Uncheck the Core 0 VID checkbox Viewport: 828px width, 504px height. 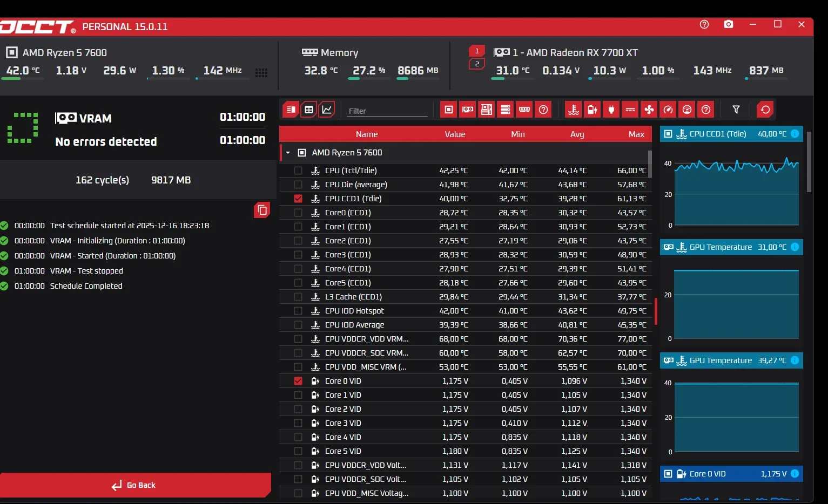pos(298,381)
